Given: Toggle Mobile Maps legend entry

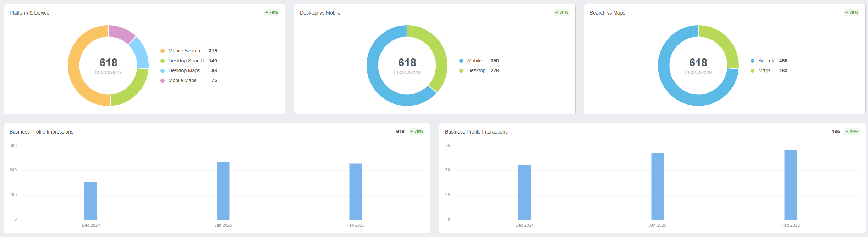Looking at the screenshot, I should click(x=182, y=81).
